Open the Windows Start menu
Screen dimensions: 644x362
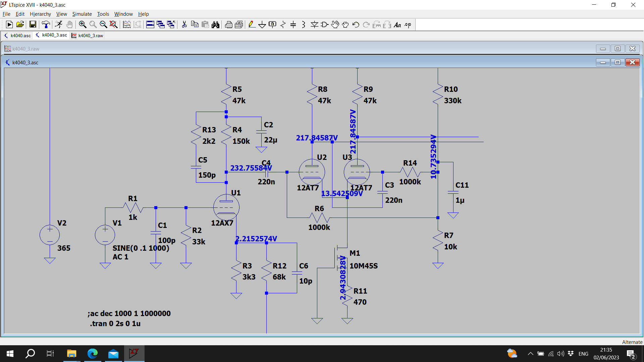tap(10, 354)
